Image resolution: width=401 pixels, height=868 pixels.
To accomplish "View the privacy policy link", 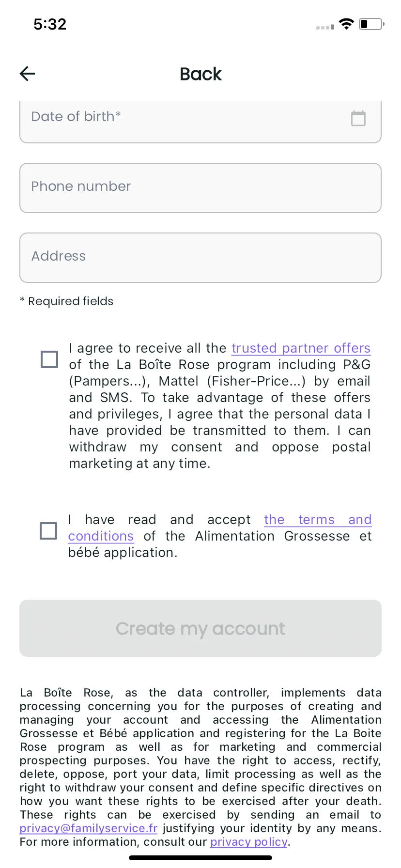I will click(249, 842).
